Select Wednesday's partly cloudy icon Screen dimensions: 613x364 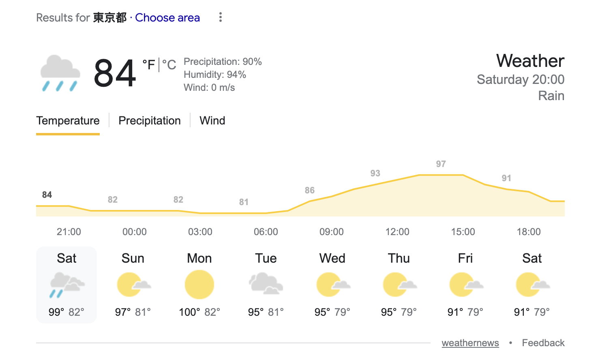[332, 285]
